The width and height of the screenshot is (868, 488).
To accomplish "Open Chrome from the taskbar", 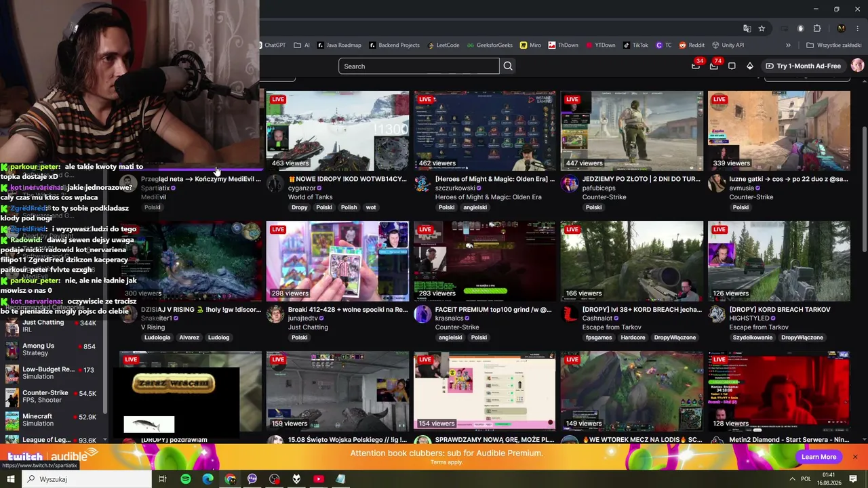I will click(x=231, y=479).
